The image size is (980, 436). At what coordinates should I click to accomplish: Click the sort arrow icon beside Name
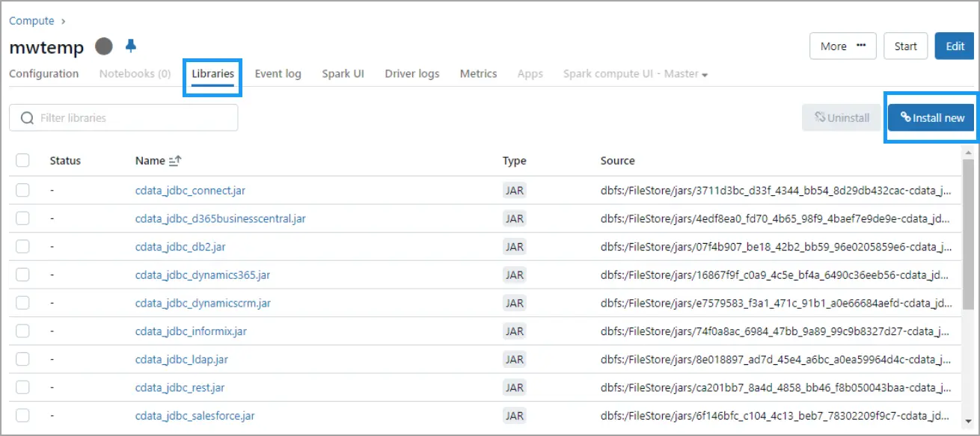175,161
